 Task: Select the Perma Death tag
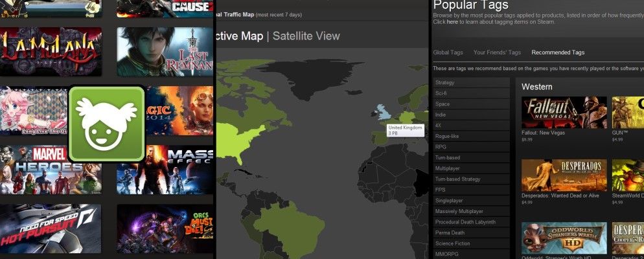(x=472, y=232)
